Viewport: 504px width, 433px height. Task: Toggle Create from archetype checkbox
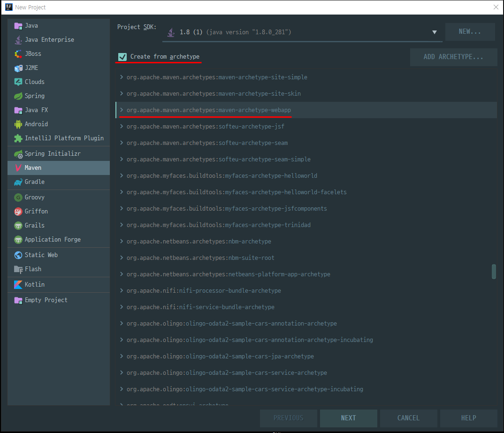click(x=122, y=57)
